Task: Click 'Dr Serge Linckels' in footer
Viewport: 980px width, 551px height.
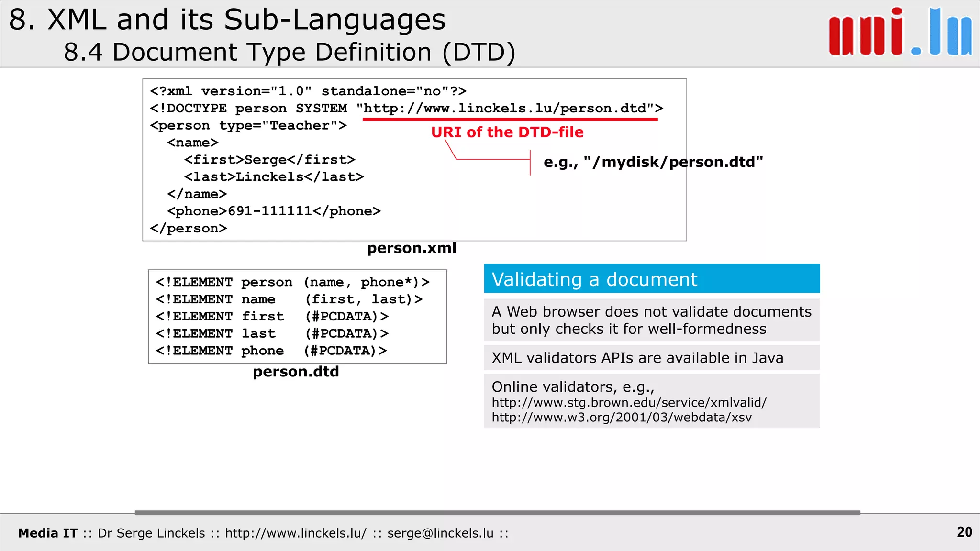Action: pyautogui.click(x=151, y=533)
